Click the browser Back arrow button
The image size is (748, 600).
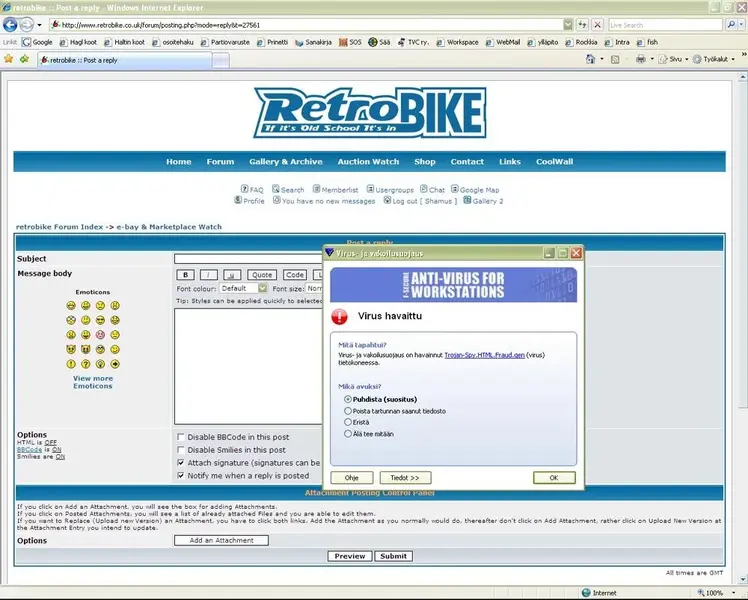point(10,24)
